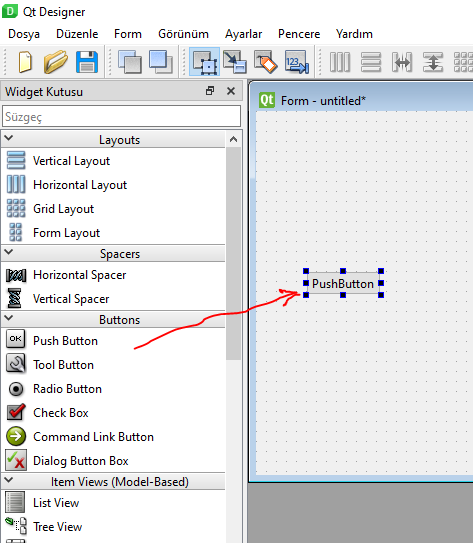Click the Tool Button wrench icon
The height and width of the screenshot is (543, 473).
[16, 363]
